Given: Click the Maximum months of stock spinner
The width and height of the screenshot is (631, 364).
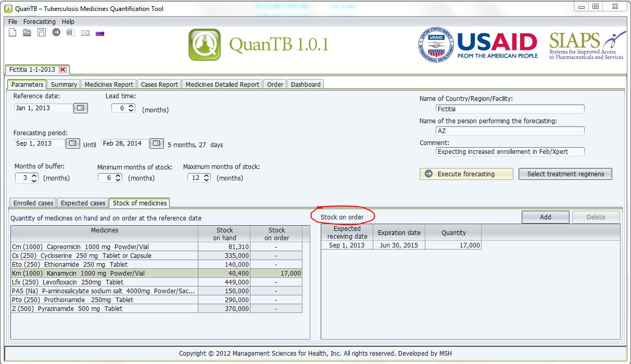Looking at the screenshot, I should 200,178.
